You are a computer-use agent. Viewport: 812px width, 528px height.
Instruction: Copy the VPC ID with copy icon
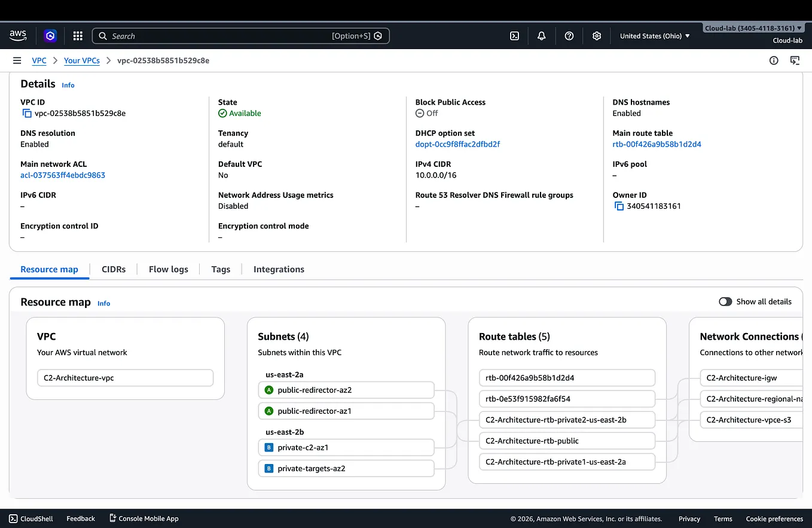(x=27, y=113)
